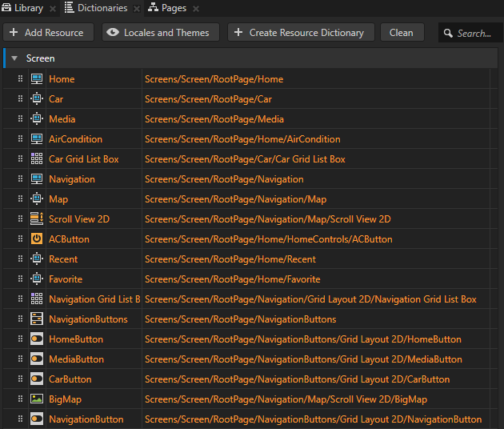Image resolution: width=504 pixels, height=429 pixels.
Task: Select the AirCondition resource name
Action: tap(75, 139)
